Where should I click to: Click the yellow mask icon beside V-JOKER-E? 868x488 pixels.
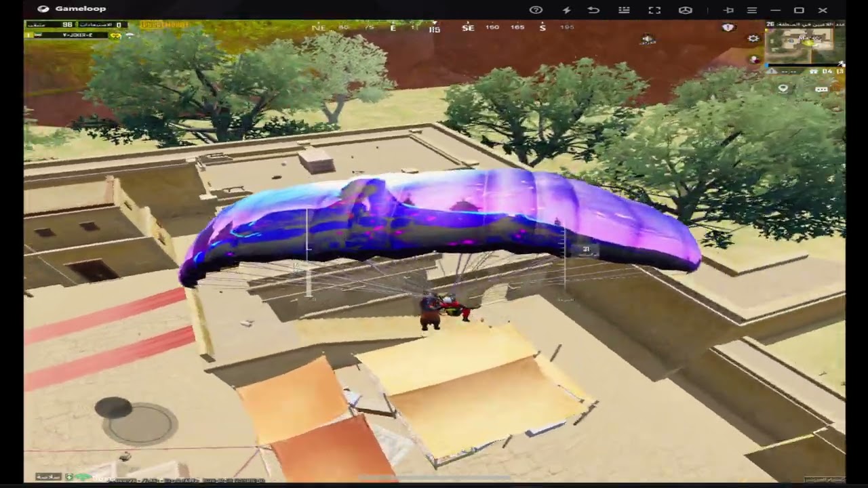pos(115,35)
